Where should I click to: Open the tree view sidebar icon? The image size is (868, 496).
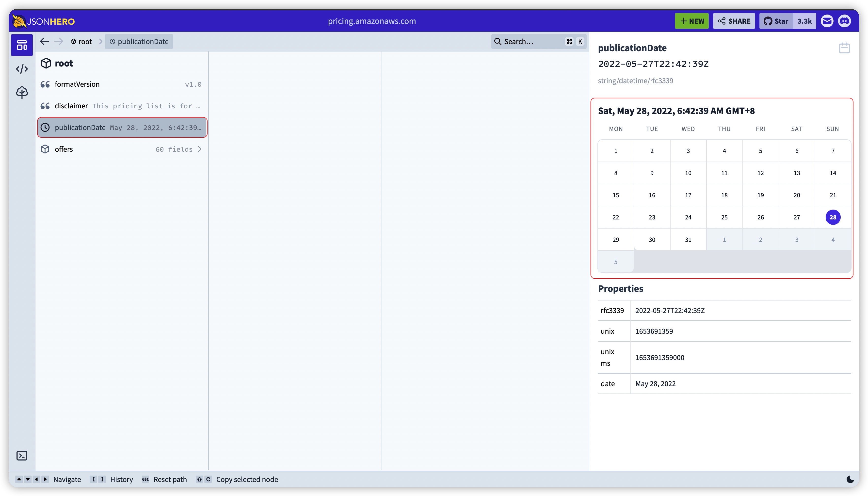tap(22, 92)
